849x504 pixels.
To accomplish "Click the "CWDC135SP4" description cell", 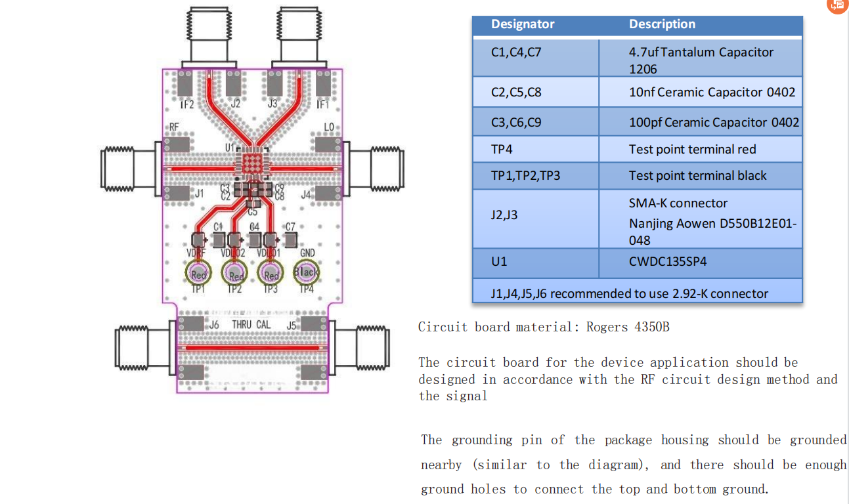I will click(701, 262).
